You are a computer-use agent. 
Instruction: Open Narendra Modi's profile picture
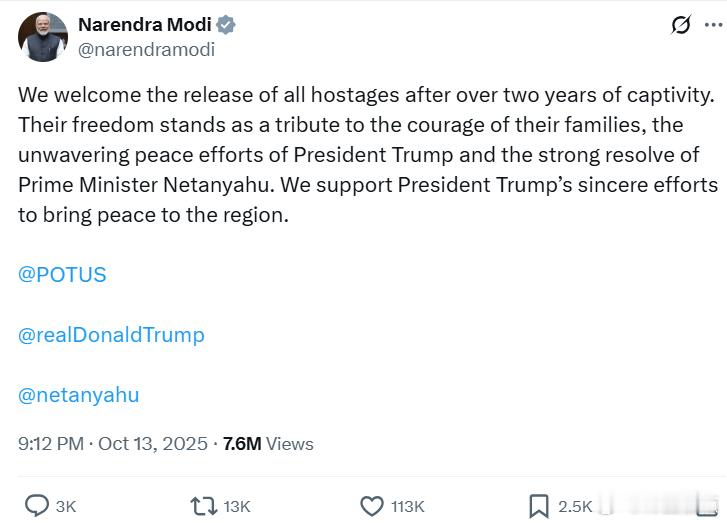tap(42, 37)
